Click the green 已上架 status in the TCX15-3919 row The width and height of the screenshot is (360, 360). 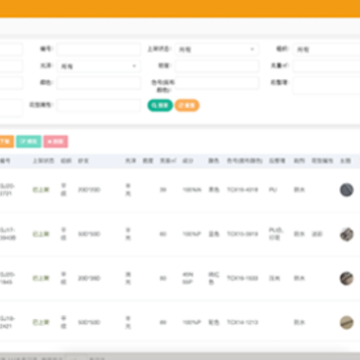click(41, 234)
